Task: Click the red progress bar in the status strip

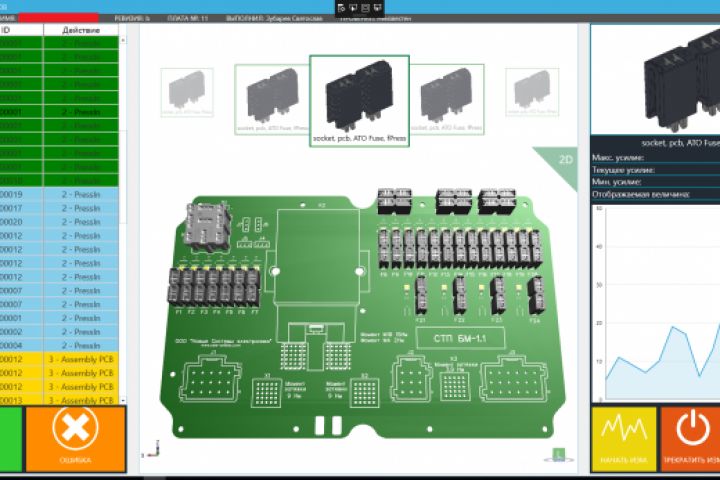Action: pos(58,18)
